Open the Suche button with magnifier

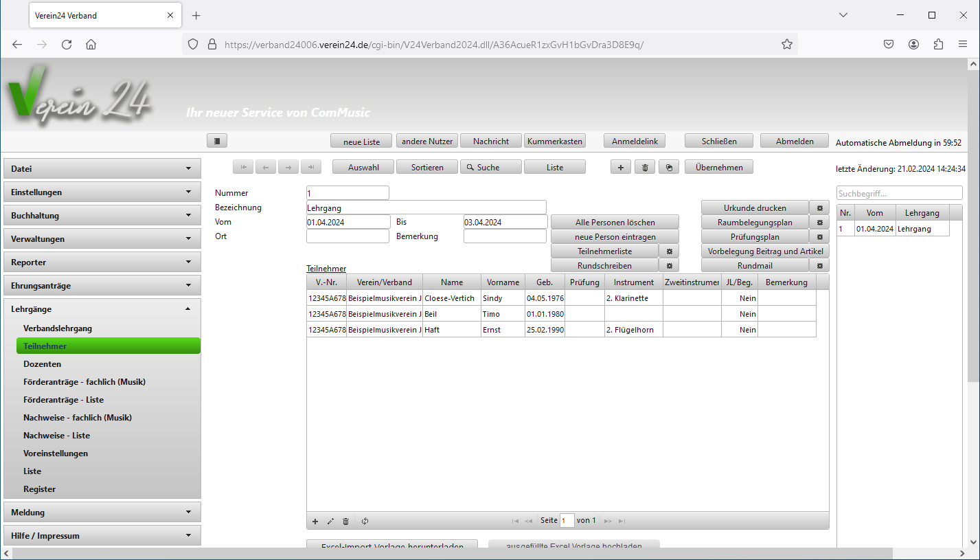point(490,167)
